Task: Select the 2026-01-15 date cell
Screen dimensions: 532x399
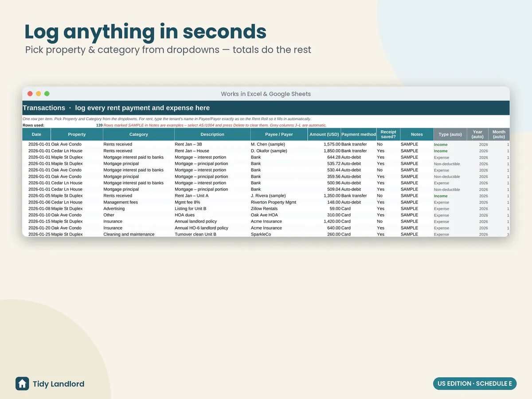Action: (36, 221)
